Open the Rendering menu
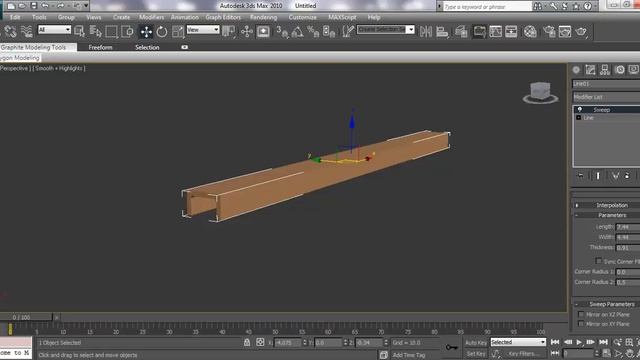 click(x=263, y=17)
